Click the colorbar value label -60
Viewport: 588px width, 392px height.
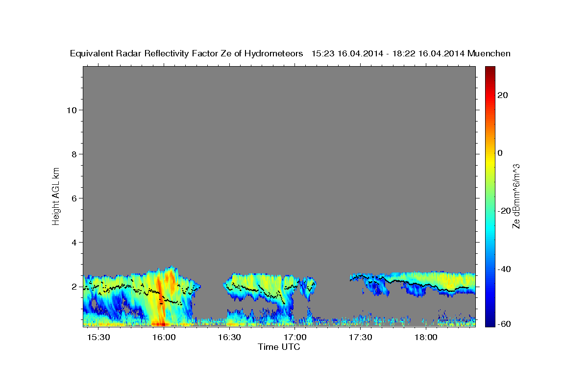click(503, 324)
